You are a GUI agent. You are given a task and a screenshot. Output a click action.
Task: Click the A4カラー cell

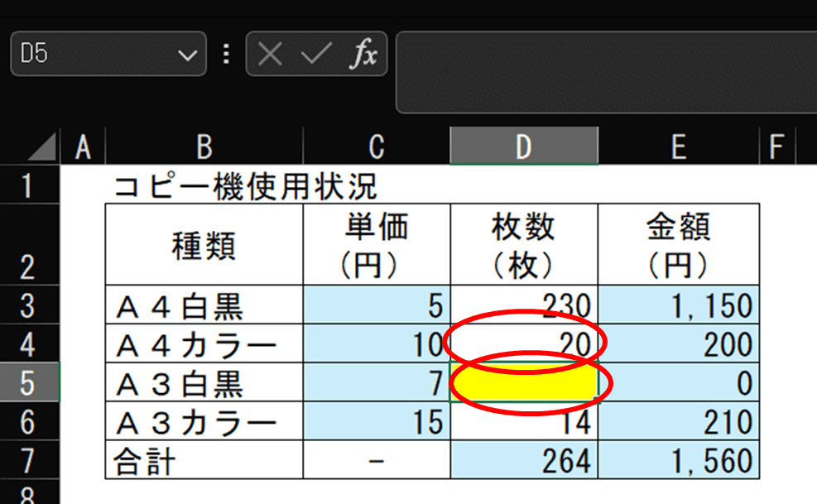204,343
